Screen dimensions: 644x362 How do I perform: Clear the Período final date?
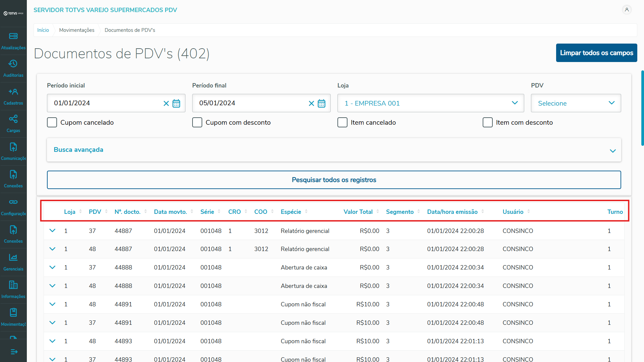coord(311,103)
